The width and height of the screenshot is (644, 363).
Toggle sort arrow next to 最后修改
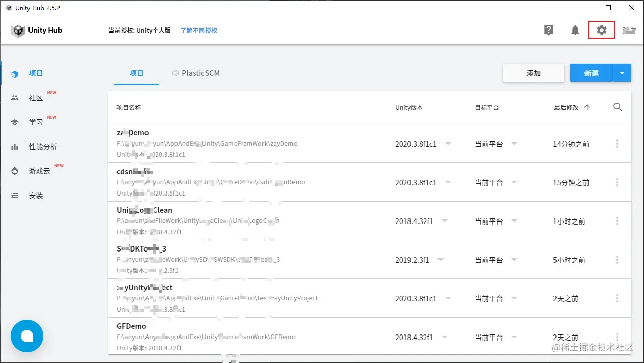coord(587,107)
